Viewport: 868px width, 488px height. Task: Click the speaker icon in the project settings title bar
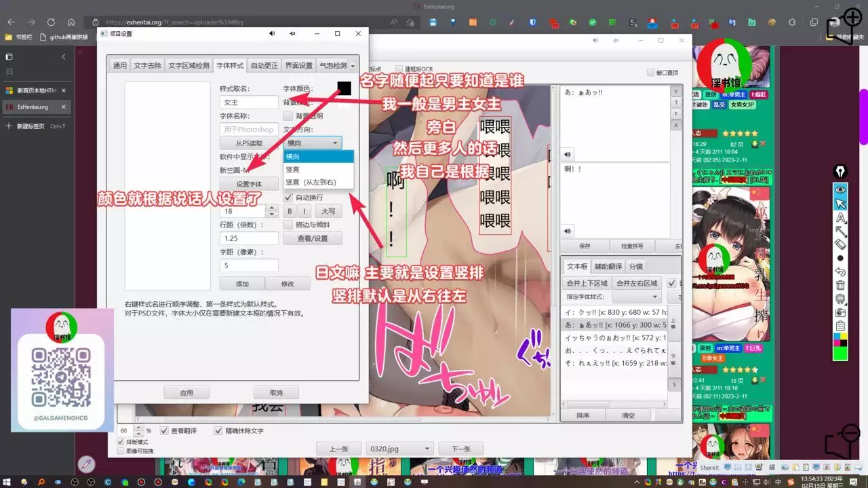272,33
